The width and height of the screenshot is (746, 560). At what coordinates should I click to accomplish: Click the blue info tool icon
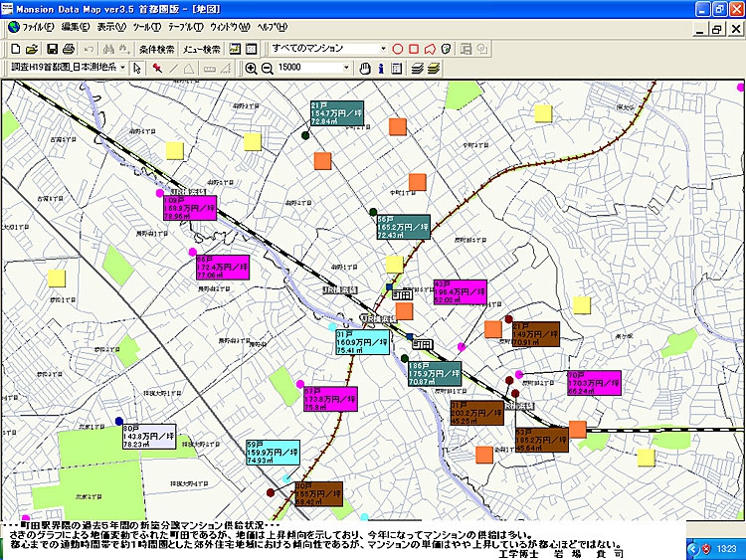[381, 68]
